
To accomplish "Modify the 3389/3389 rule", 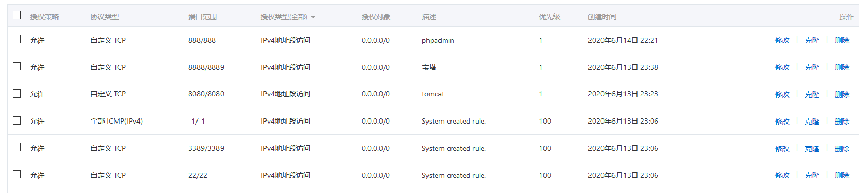I will 782,149.
